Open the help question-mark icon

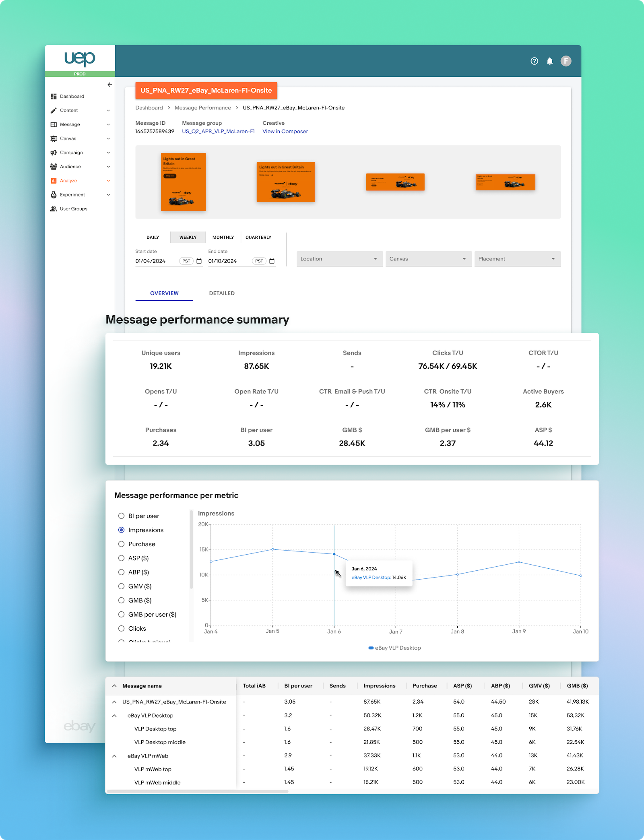pos(534,61)
